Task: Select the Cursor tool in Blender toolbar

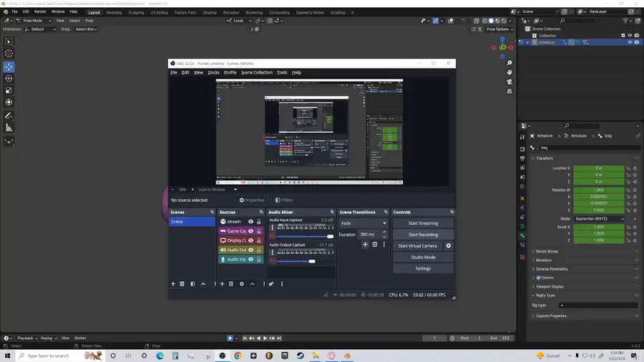Action: click(9, 54)
